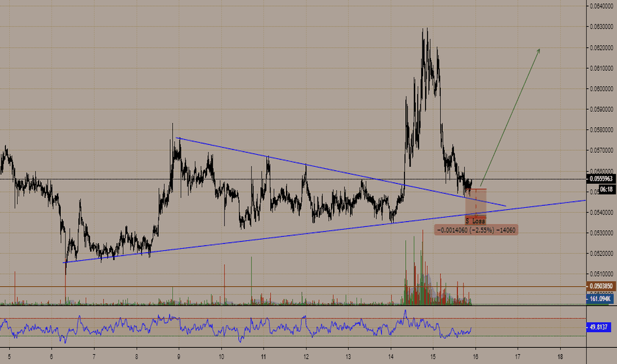Click date 13 on the time axis

(348, 357)
